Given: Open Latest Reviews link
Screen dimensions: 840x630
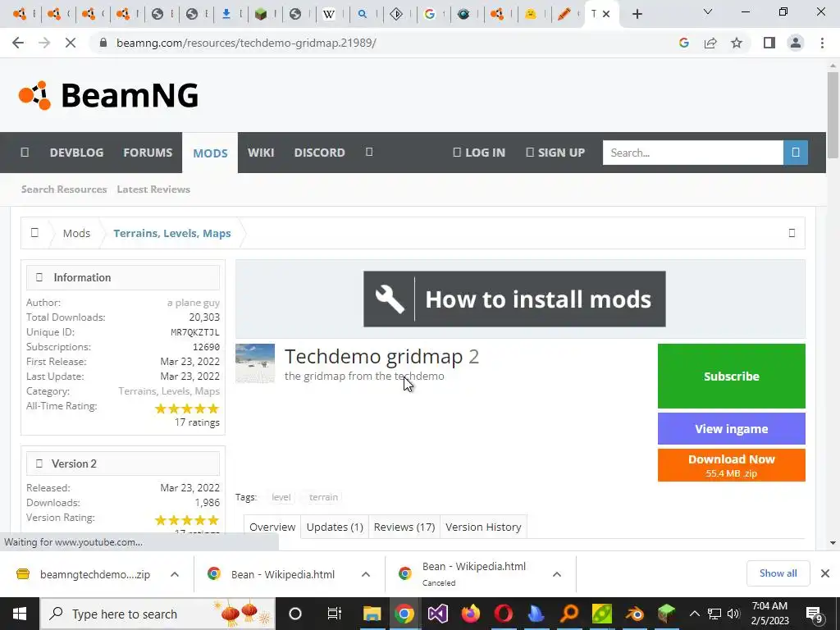Looking at the screenshot, I should pos(153,189).
